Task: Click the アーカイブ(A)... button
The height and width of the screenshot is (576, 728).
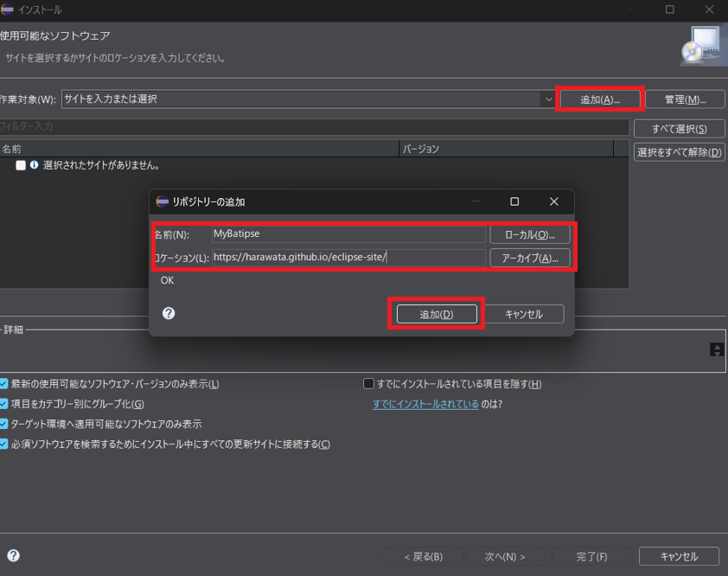Action: click(x=530, y=258)
